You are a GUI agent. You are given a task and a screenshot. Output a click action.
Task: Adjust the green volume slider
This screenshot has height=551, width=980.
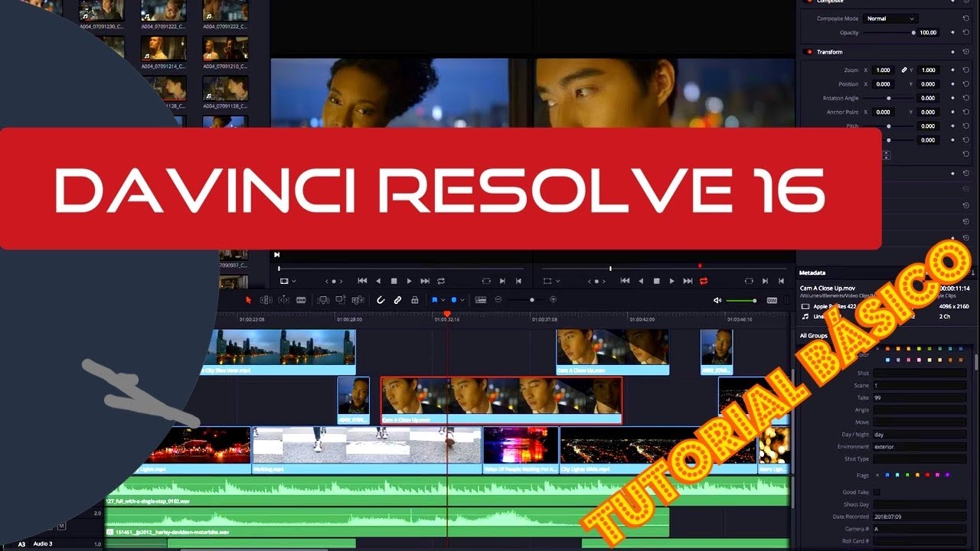[x=741, y=300]
